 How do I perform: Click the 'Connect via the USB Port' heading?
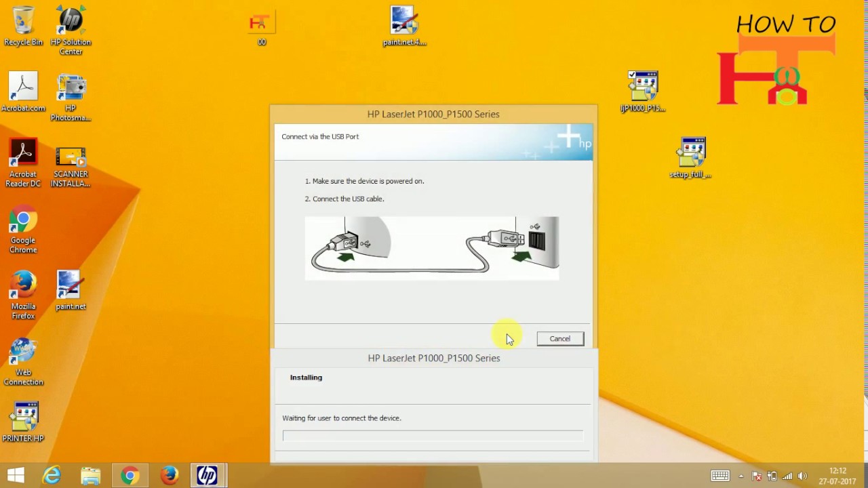click(320, 136)
